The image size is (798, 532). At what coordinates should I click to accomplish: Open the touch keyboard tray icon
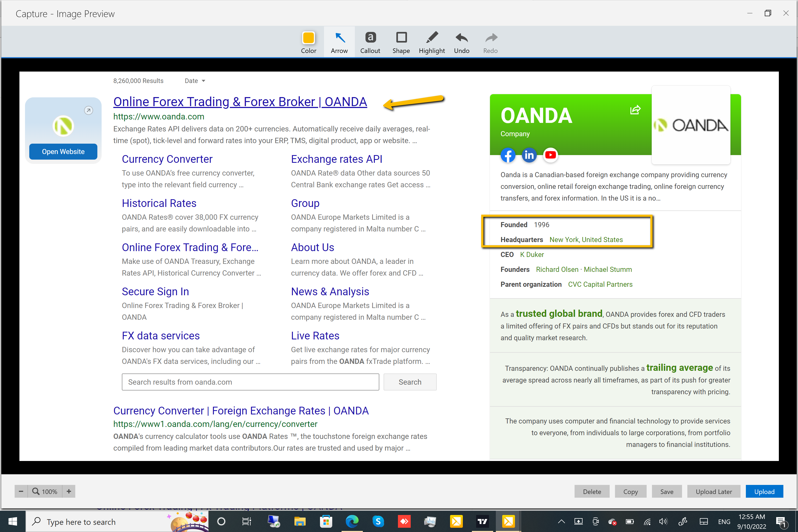click(704, 521)
